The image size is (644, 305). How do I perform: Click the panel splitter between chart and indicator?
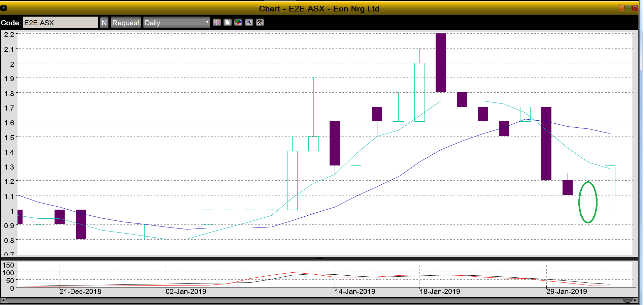(319, 258)
